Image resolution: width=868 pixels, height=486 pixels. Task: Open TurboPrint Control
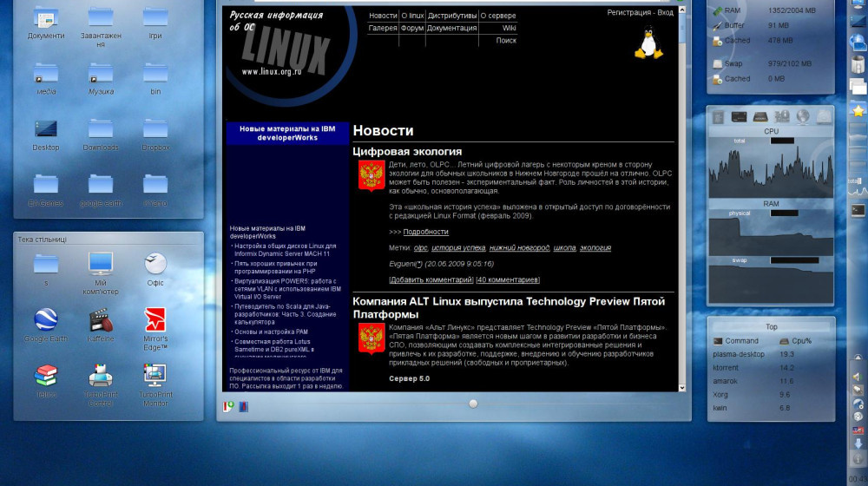[100, 385]
